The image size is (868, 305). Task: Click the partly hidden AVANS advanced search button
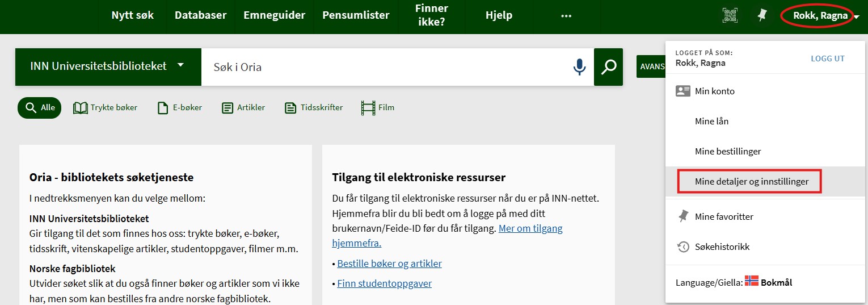(651, 66)
